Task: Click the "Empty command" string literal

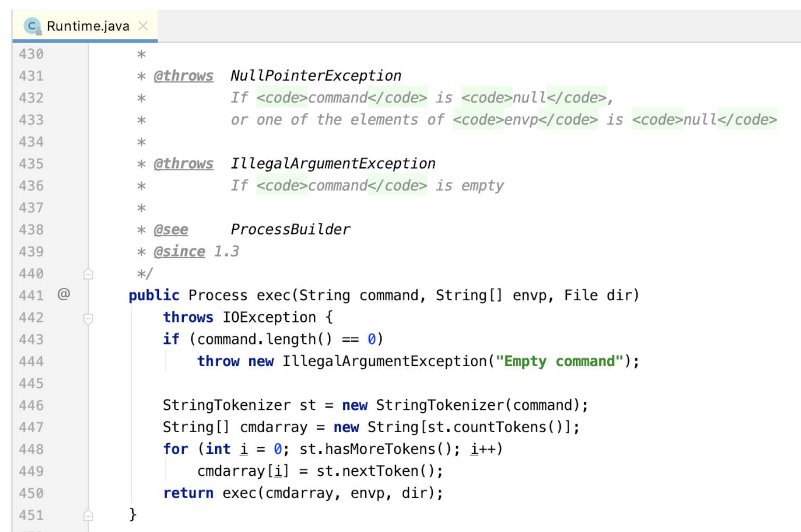Action: click(559, 361)
